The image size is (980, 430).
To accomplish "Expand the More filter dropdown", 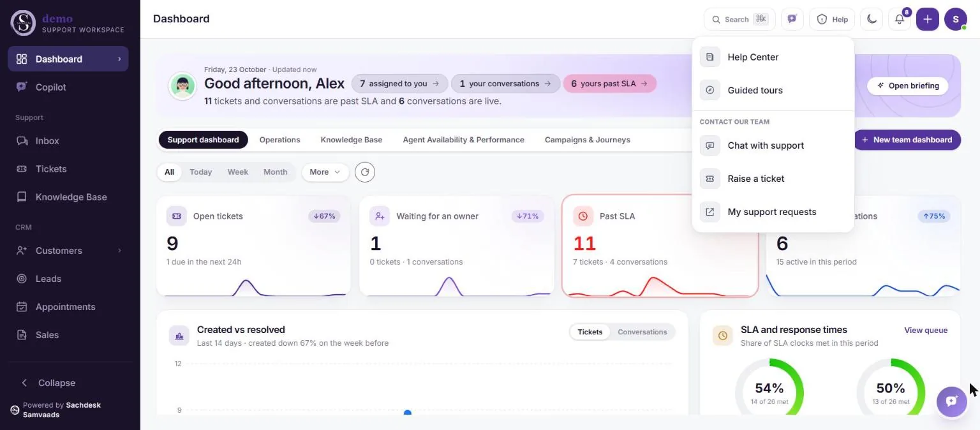I will click(x=325, y=172).
